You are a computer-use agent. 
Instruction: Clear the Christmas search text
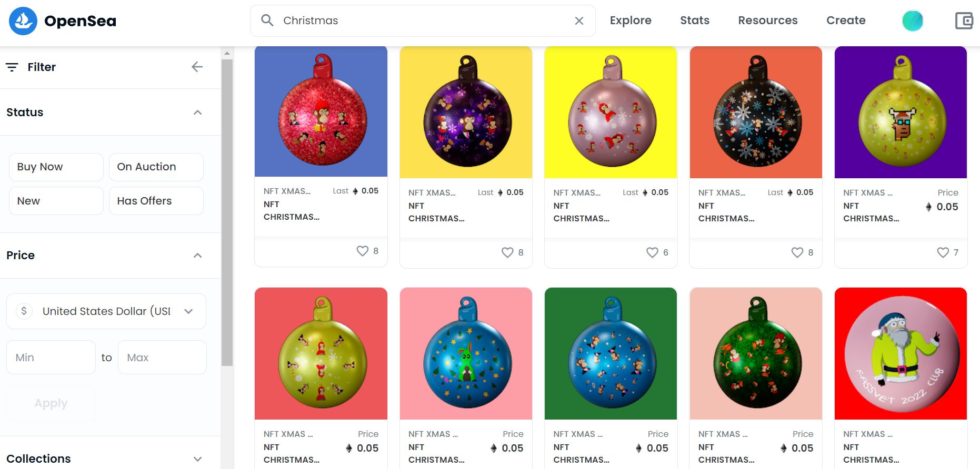tap(579, 21)
